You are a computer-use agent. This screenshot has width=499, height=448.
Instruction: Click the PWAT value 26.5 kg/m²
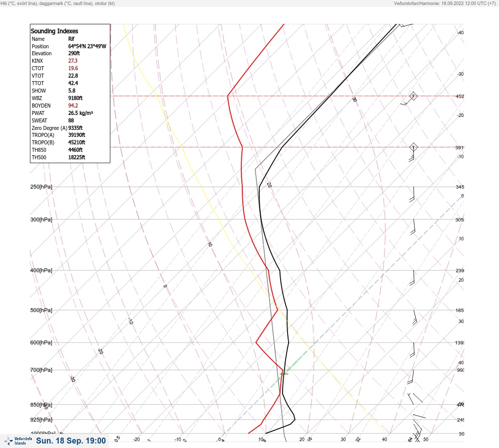pos(81,113)
